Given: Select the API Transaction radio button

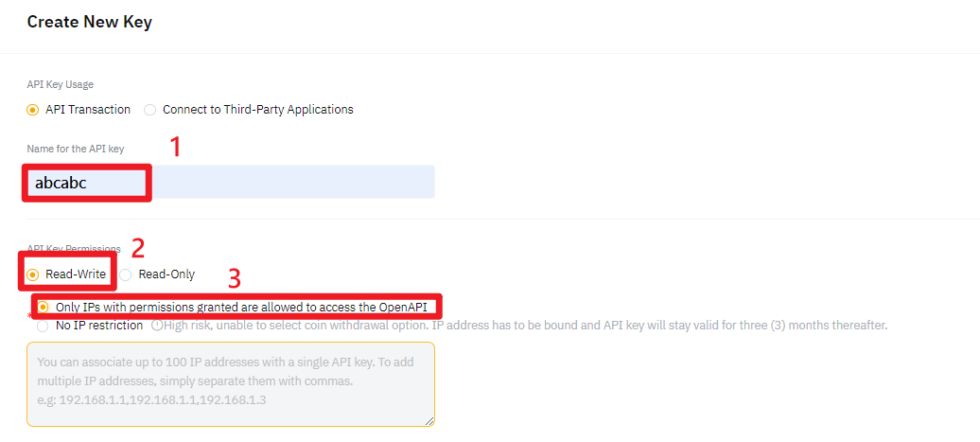Looking at the screenshot, I should (x=33, y=110).
